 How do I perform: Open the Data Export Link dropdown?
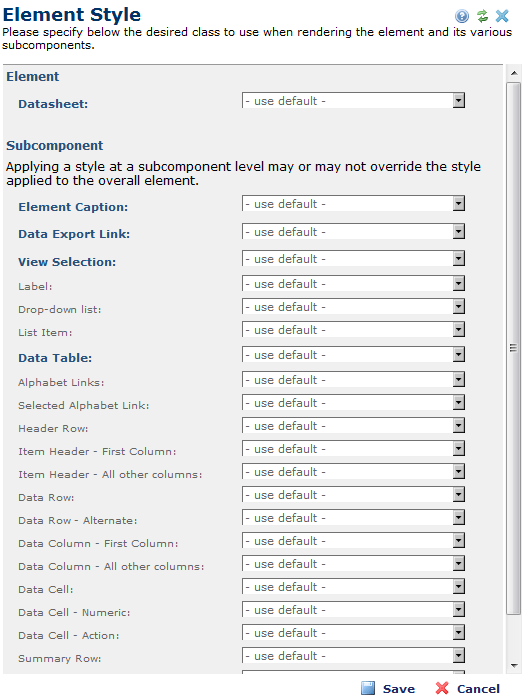[354, 231]
